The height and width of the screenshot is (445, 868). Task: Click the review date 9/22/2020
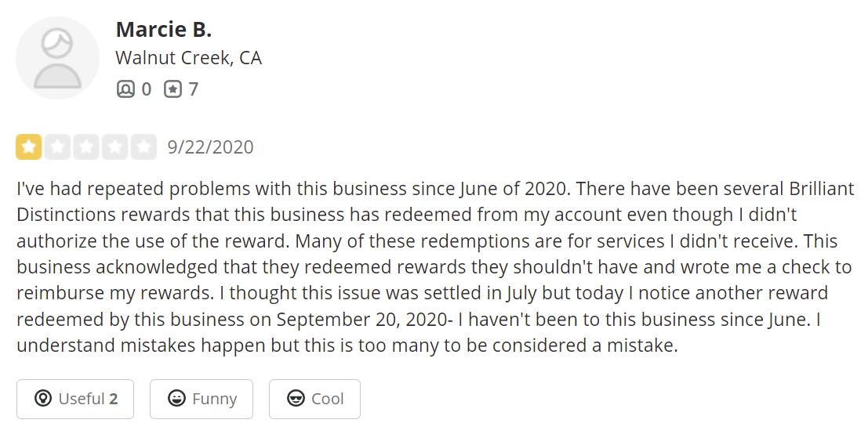210,147
